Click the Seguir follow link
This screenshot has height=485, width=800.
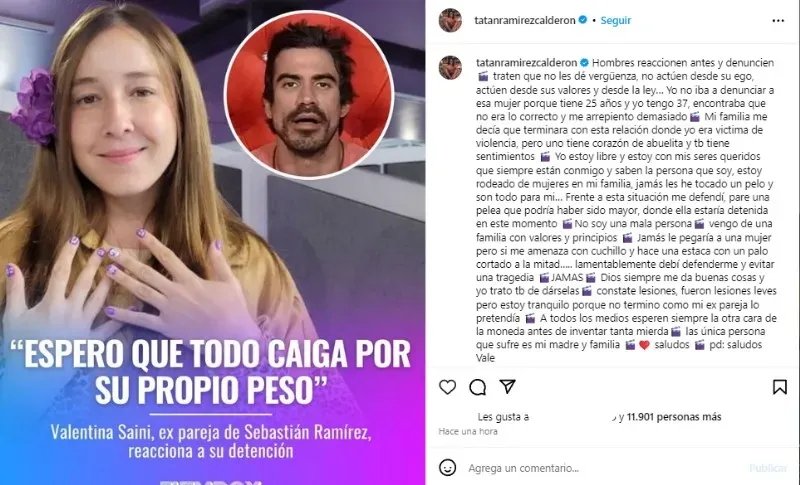click(x=615, y=20)
